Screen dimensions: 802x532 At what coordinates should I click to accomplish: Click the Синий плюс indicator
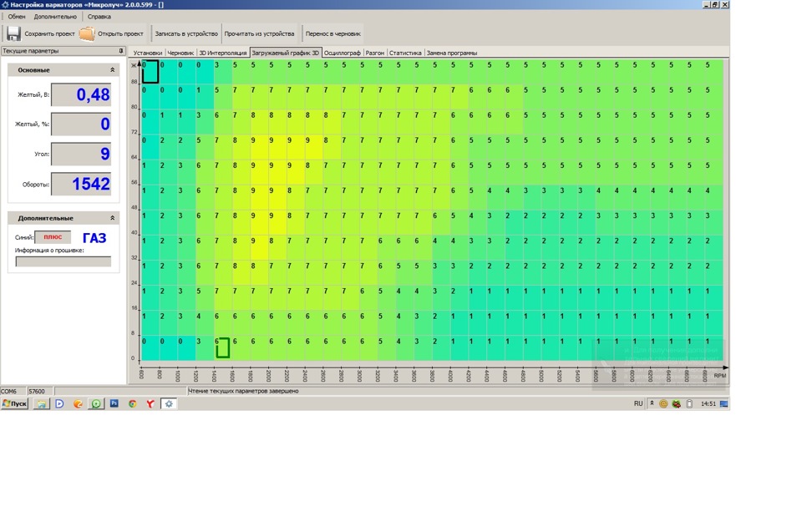[x=53, y=237]
